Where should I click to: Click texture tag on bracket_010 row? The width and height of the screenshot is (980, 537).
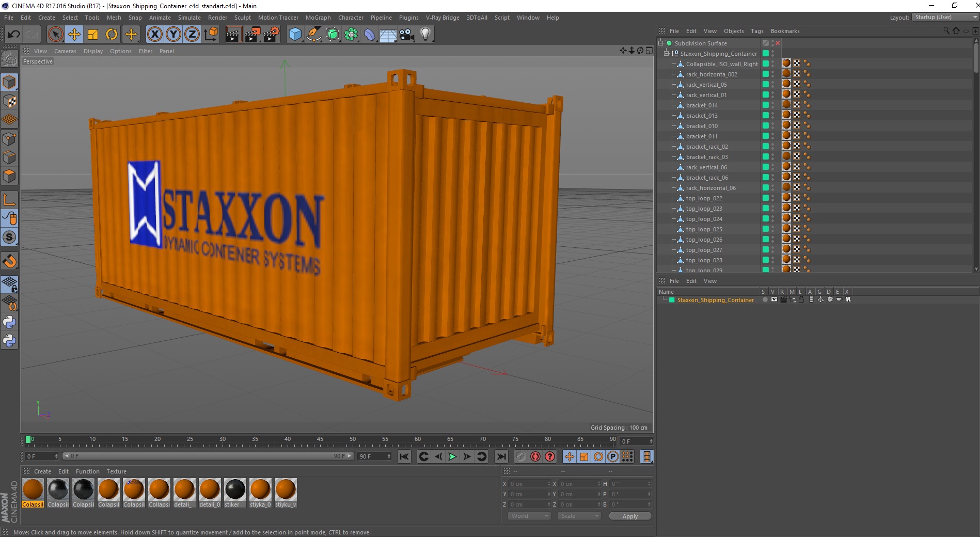pos(797,125)
